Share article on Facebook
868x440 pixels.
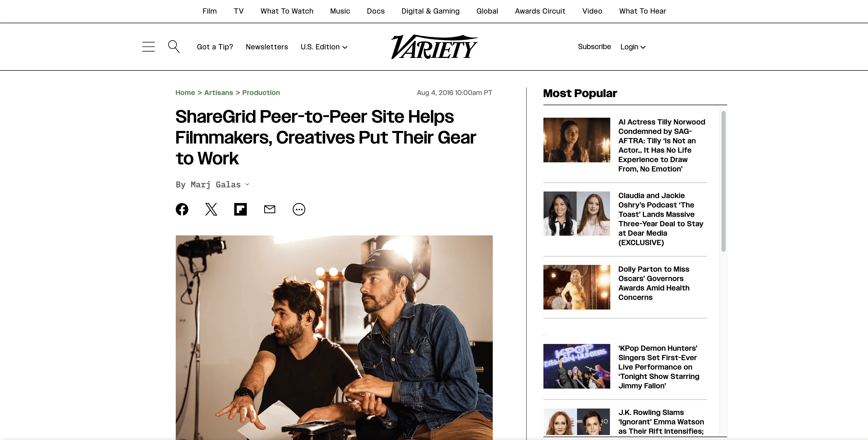[182, 209]
